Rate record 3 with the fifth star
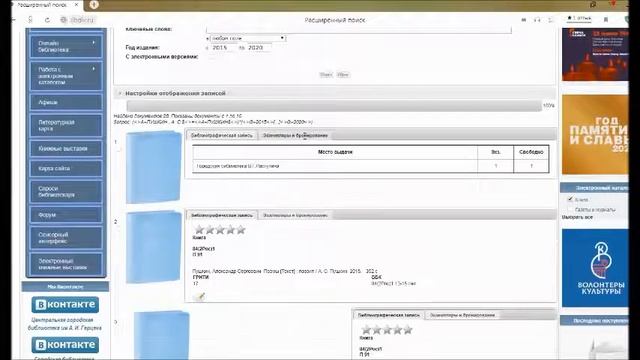The width and height of the screenshot is (640, 360). point(408,329)
